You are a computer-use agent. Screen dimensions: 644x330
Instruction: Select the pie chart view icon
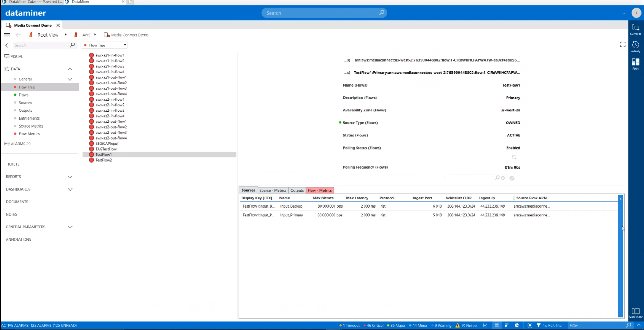point(517,326)
